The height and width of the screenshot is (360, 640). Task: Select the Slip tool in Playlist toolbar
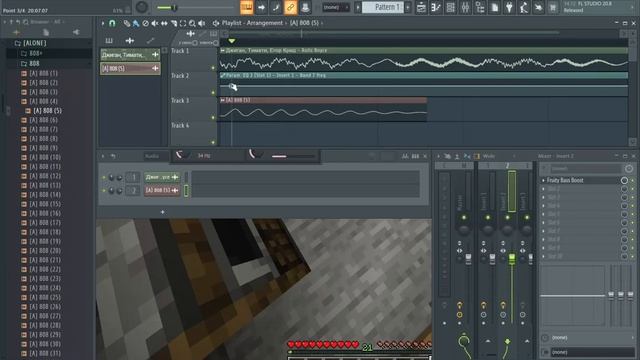click(x=164, y=24)
